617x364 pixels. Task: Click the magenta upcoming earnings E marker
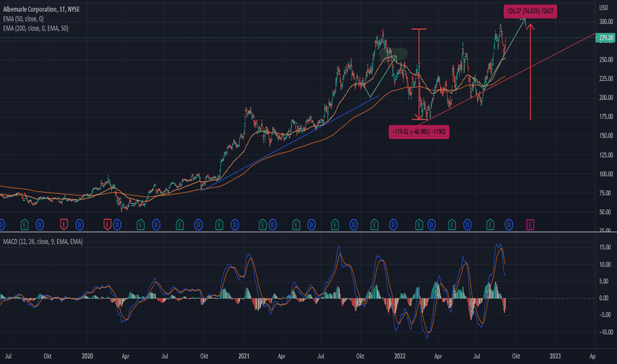(530, 225)
